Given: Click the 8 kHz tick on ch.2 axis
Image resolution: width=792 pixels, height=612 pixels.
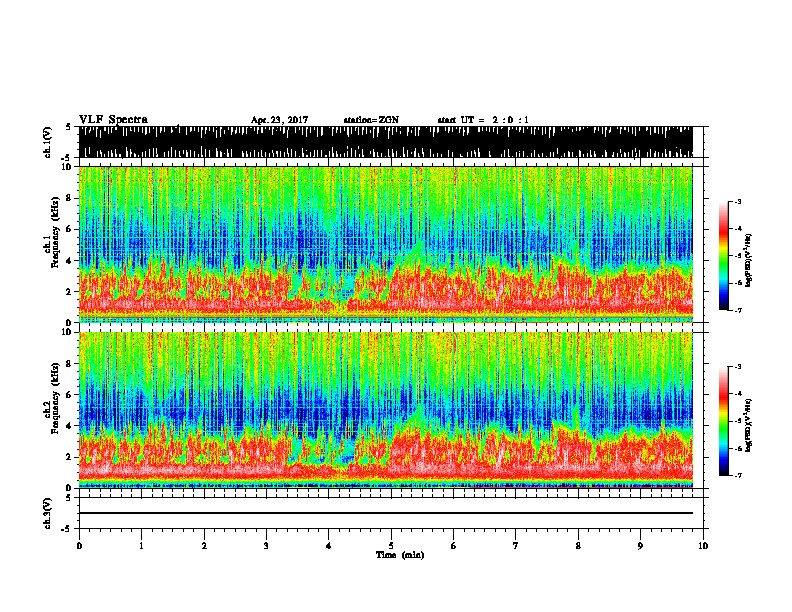Looking at the screenshot, I should coord(70,364).
